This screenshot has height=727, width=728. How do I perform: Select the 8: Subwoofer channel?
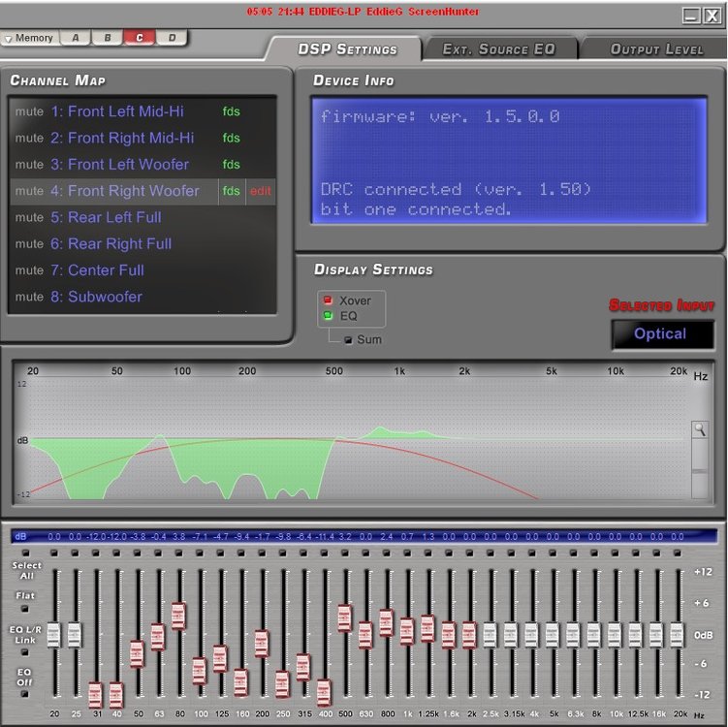(x=96, y=297)
